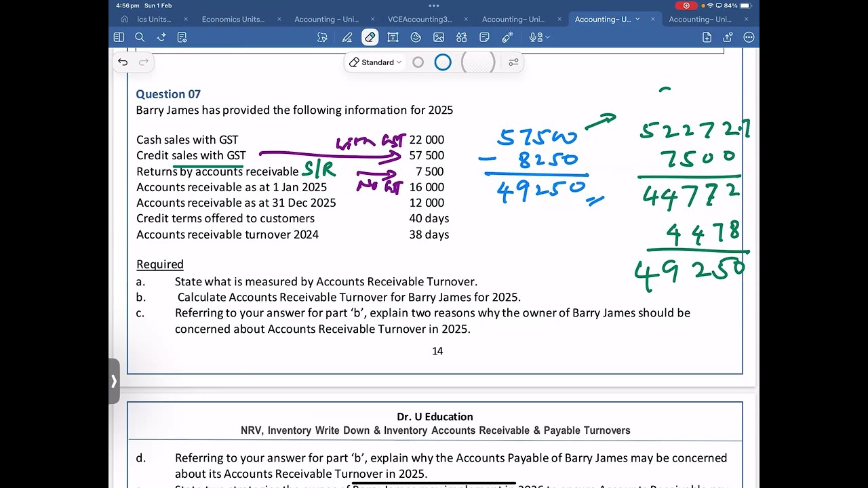The width and height of the screenshot is (868, 488).
Task: Tap the 57 500 credit sales value
Action: click(427, 155)
